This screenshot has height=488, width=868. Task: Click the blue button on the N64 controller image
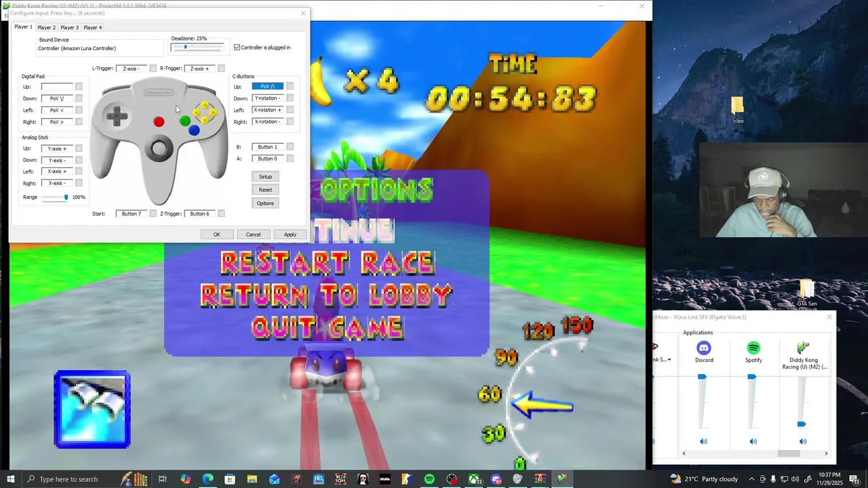coord(195,130)
